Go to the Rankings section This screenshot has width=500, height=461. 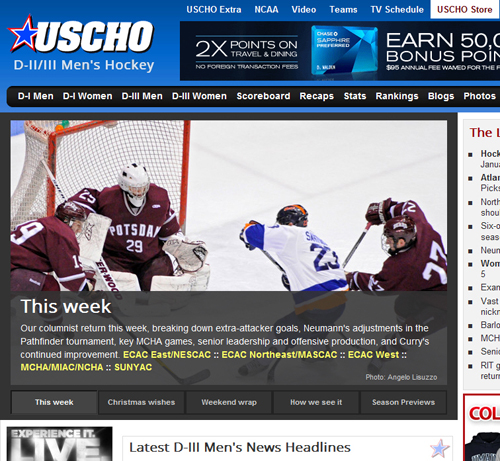pos(397,96)
